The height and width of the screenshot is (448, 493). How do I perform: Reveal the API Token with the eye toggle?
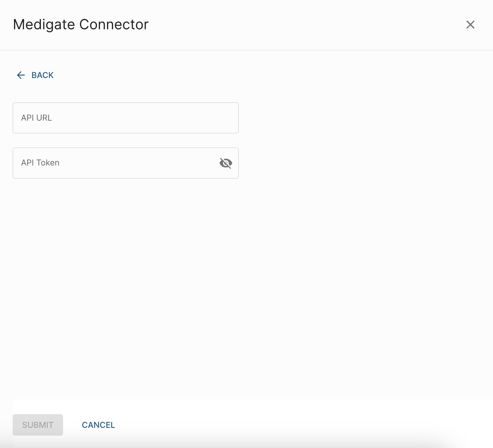[x=226, y=163]
